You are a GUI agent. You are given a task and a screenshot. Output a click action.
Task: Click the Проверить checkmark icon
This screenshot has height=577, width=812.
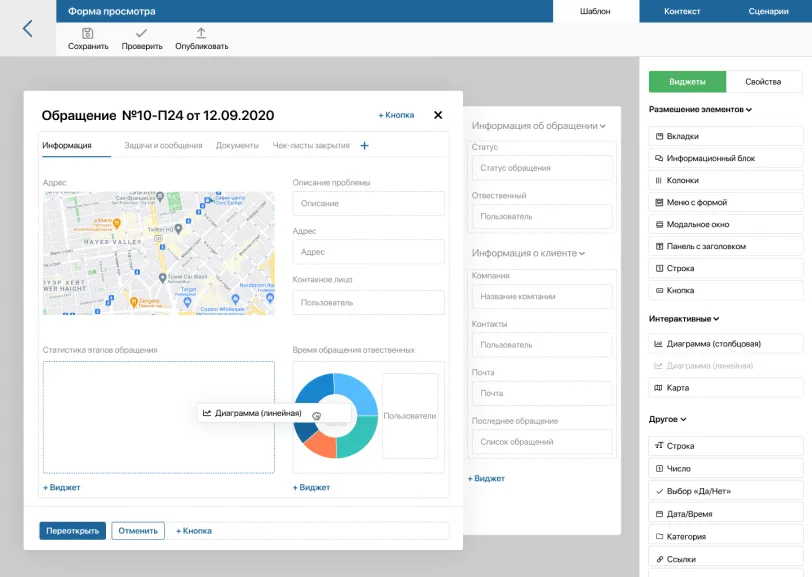[x=141, y=33]
